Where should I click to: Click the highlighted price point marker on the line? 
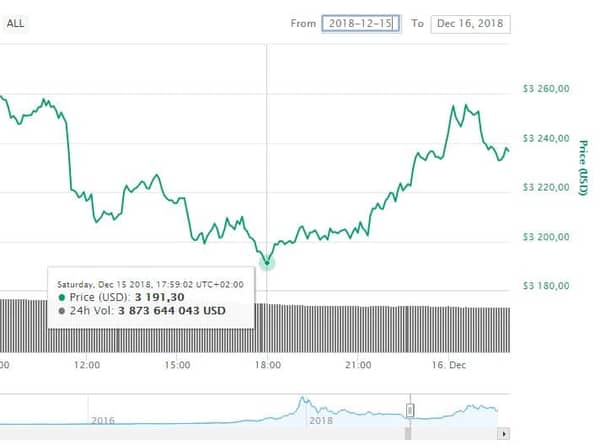[267, 263]
